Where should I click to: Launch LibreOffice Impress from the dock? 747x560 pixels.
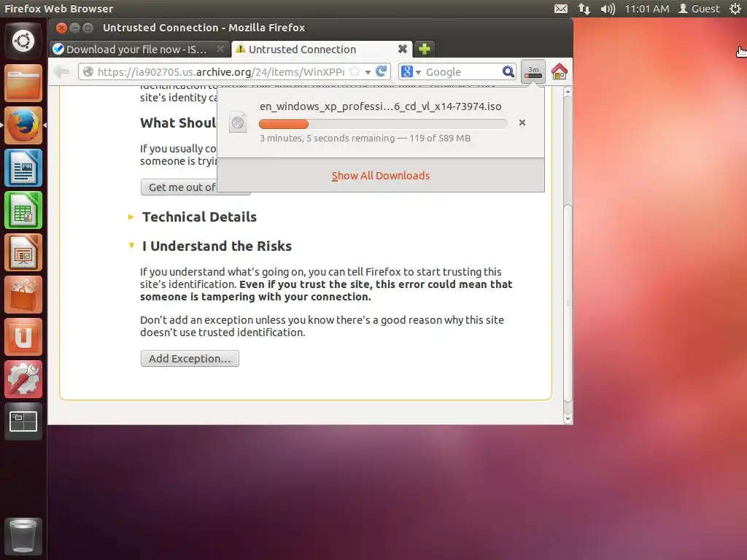click(23, 252)
